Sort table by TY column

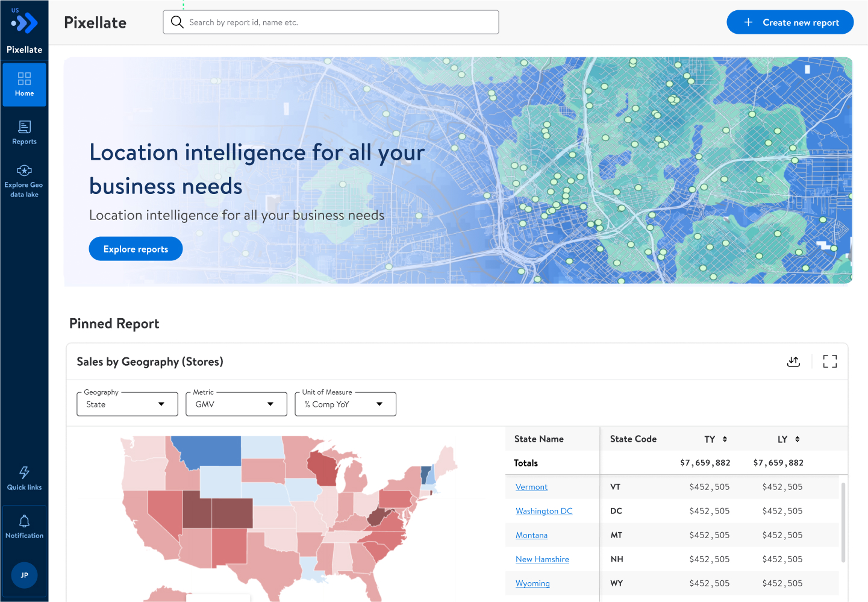[x=725, y=439]
